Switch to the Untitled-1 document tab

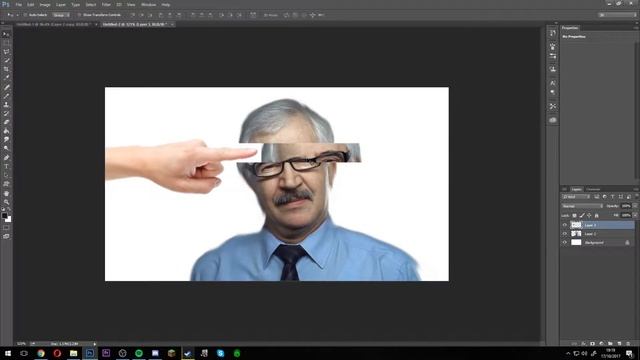pyautogui.click(x=53, y=24)
